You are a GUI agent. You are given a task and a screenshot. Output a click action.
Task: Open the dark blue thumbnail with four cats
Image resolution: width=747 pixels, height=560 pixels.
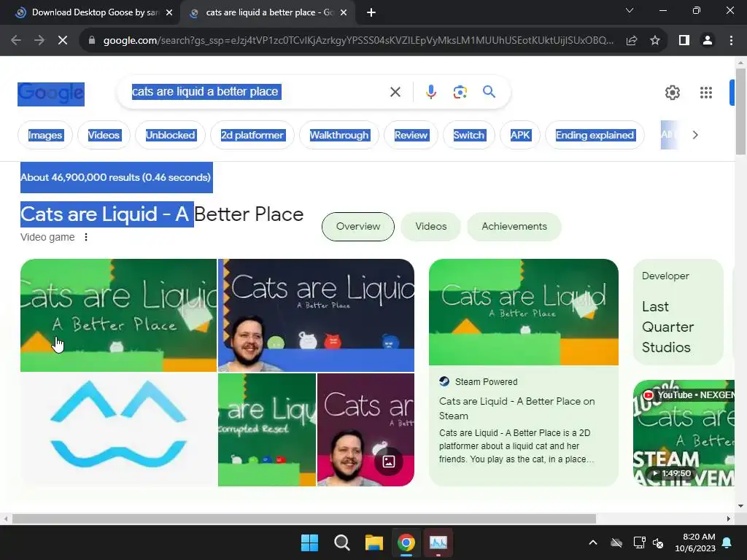pyautogui.click(x=316, y=315)
